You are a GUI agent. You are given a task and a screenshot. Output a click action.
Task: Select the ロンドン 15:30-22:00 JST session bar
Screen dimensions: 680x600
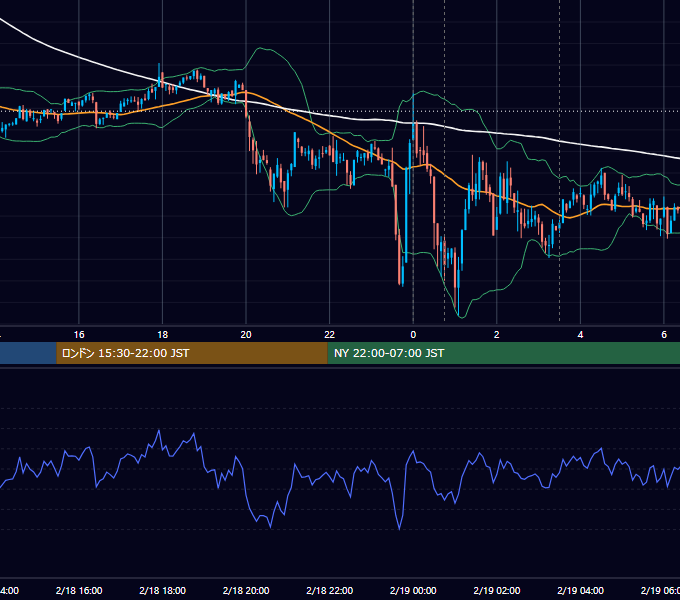192,353
